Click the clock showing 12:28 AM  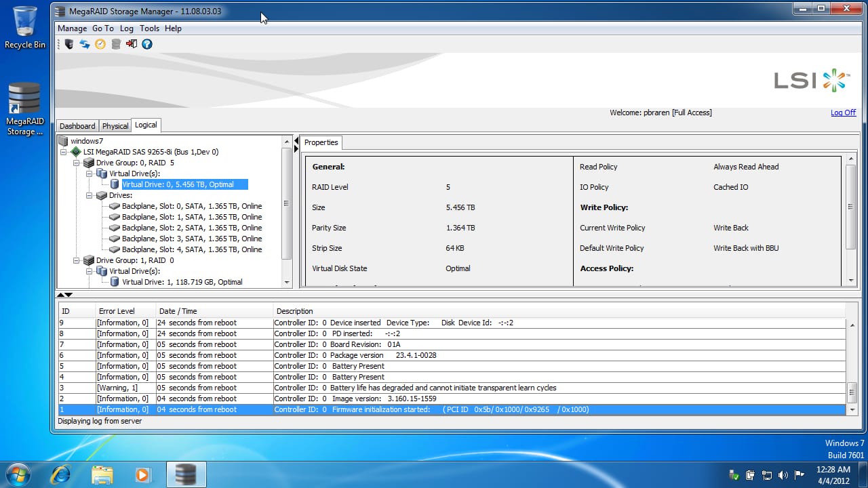click(x=833, y=469)
